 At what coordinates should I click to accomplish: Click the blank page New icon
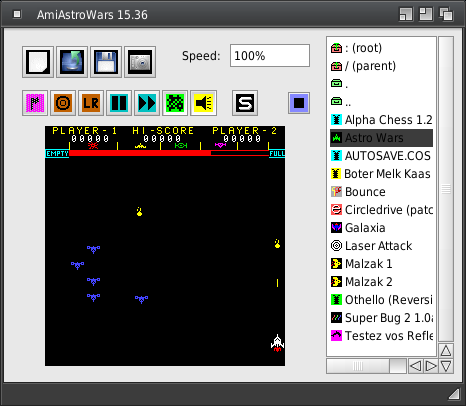(38, 62)
